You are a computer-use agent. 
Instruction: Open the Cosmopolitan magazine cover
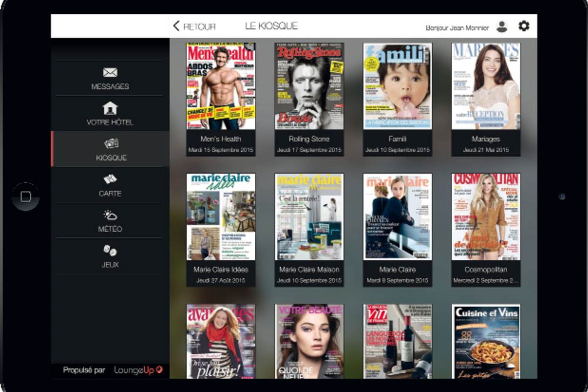tap(486, 217)
